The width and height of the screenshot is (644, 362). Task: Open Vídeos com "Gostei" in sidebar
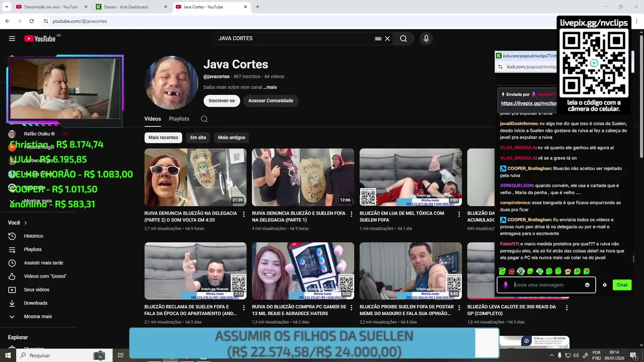click(x=45, y=276)
